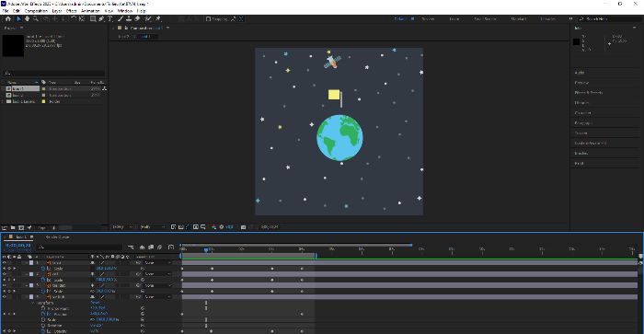
Task: Open the Animation menu
Action: [90, 11]
